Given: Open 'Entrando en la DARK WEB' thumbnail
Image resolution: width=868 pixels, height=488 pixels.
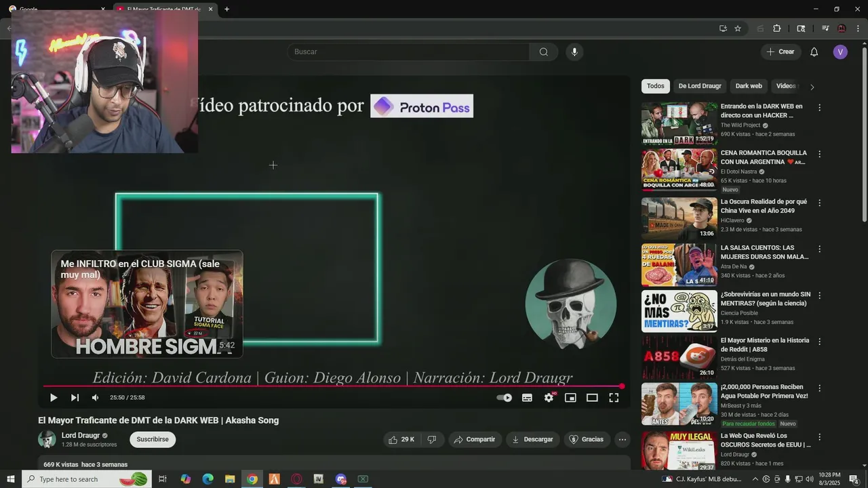Looking at the screenshot, I should (679, 123).
